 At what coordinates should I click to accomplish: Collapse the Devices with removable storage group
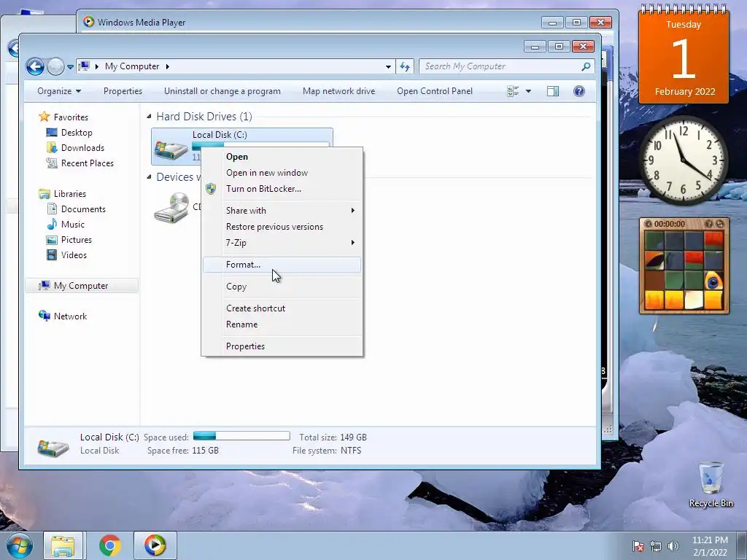tap(149, 176)
